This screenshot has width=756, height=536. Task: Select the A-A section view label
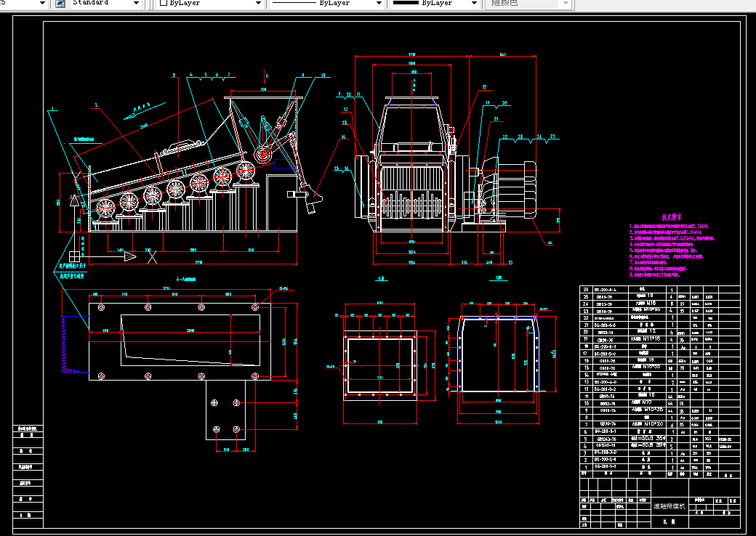coord(185,279)
